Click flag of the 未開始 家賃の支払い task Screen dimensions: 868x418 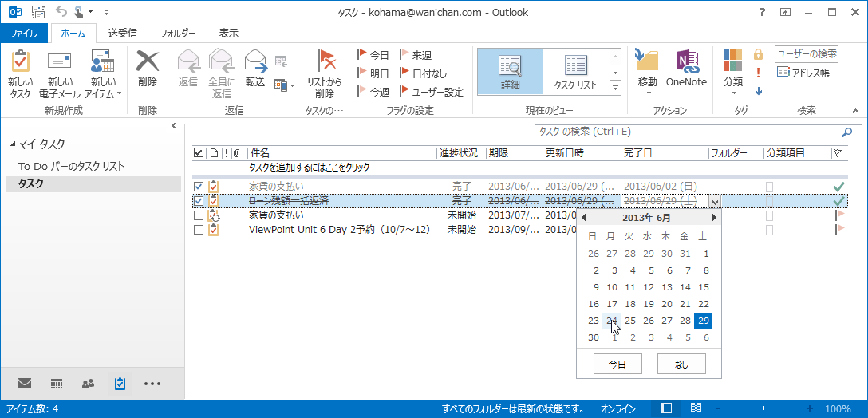tap(840, 215)
